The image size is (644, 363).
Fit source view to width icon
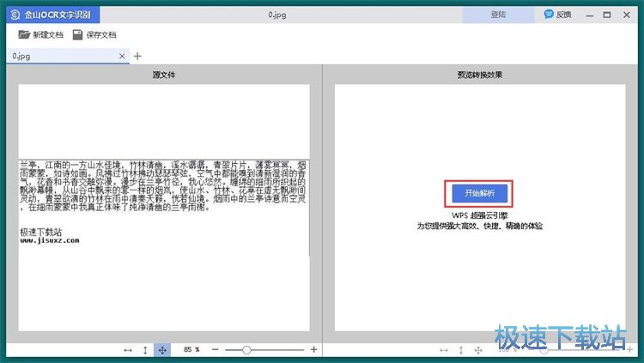[x=128, y=350]
